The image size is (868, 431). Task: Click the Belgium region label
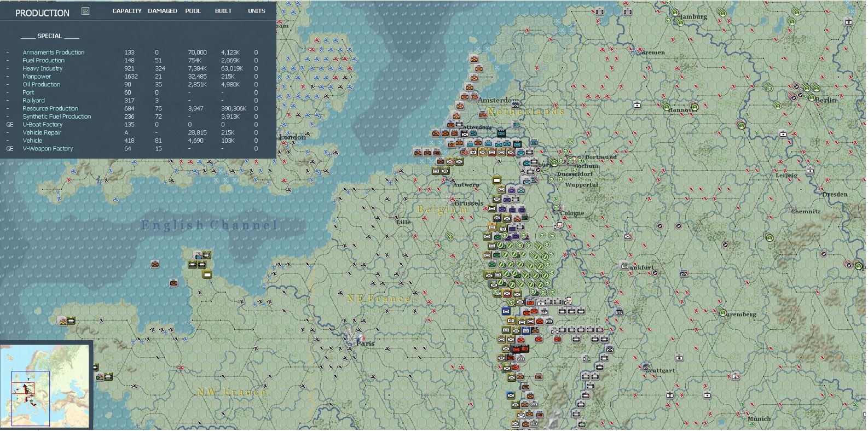[443, 209]
